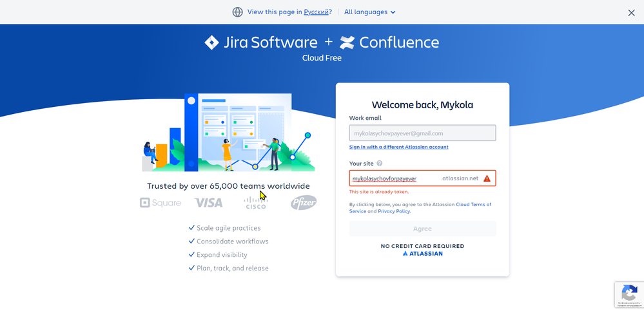644x313 pixels.
Task: Click Sign in with a different Atlassian account
Action: 398,147
